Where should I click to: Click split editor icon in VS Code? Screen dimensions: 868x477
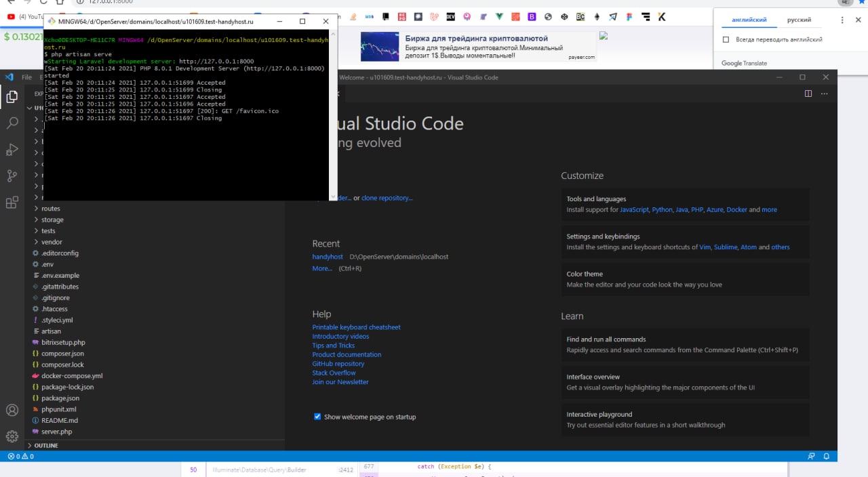click(808, 94)
